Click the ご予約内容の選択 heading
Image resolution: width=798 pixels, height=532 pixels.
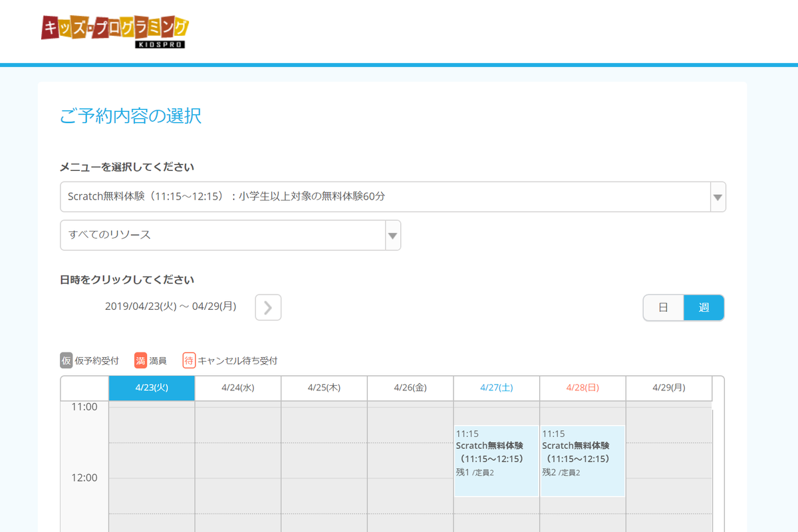(130, 116)
